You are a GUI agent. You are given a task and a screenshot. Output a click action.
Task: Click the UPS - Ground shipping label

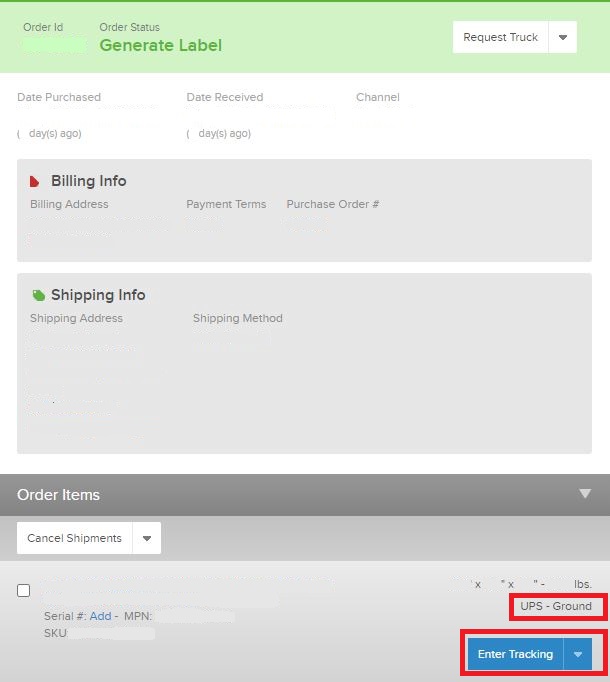pyautogui.click(x=556, y=606)
